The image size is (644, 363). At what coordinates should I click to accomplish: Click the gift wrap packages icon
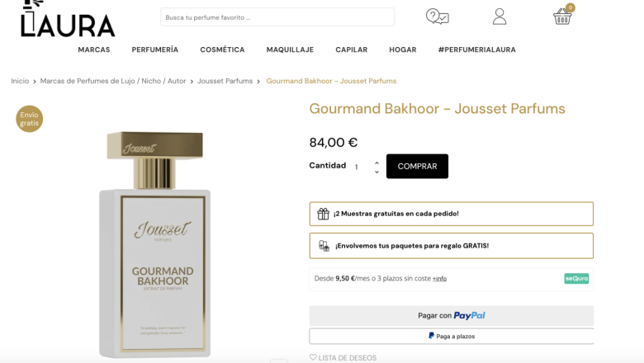click(x=324, y=246)
